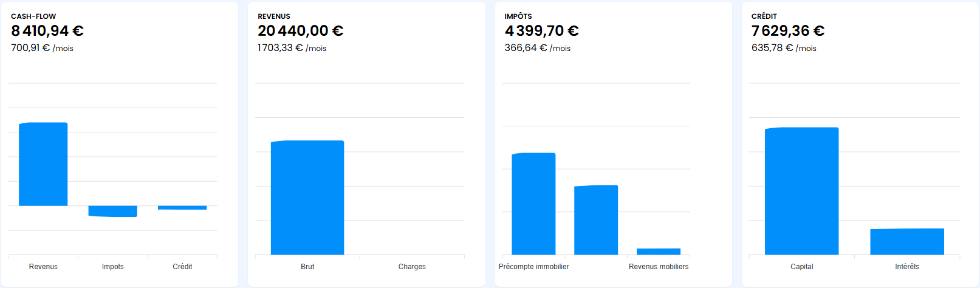Click the Charges axis label
Screen dimensions: 980x288
pyautogui.click(x=412, y=267)
